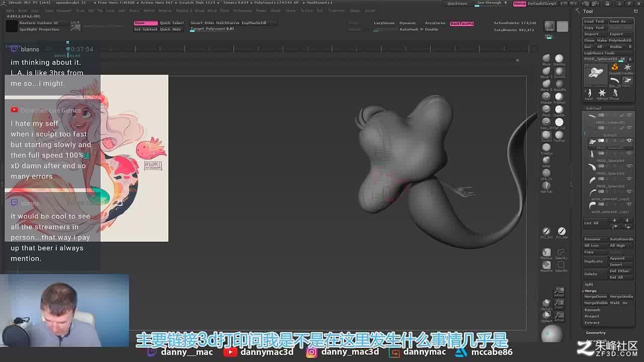Open the Texture menu
The image size is (644, 362).
pos(306,11)
